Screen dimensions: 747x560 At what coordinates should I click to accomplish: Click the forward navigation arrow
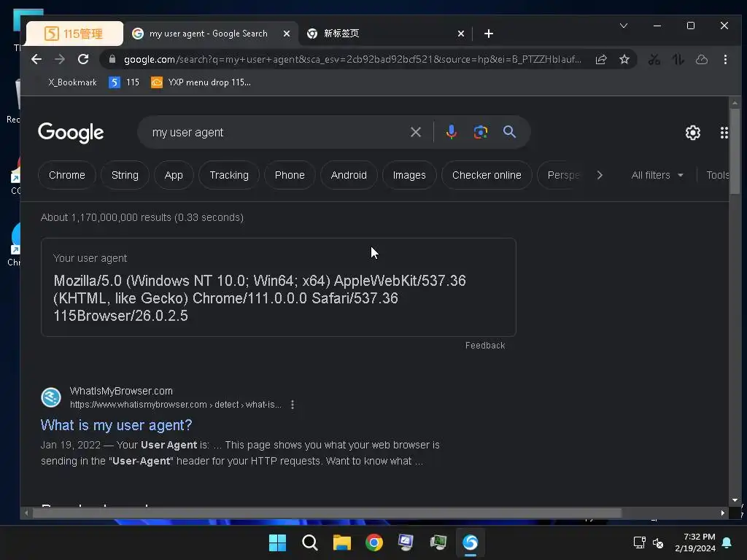(x=60, y=59)
